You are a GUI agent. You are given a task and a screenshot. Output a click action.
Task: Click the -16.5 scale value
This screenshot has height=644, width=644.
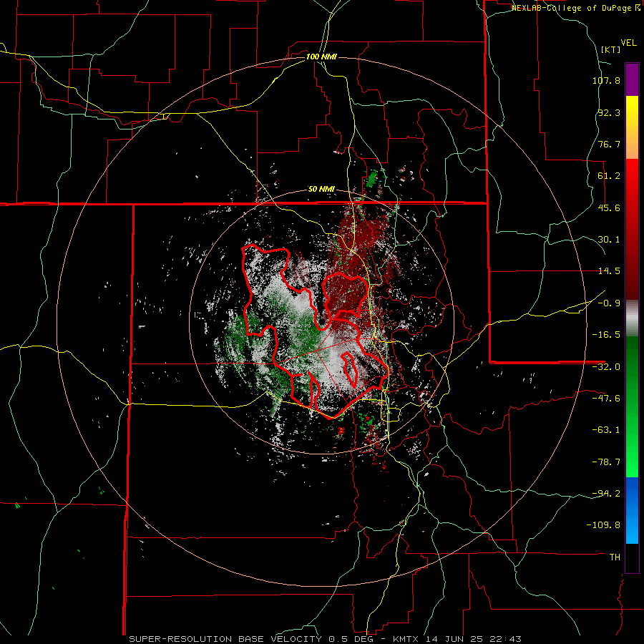(x=606, y=335)
